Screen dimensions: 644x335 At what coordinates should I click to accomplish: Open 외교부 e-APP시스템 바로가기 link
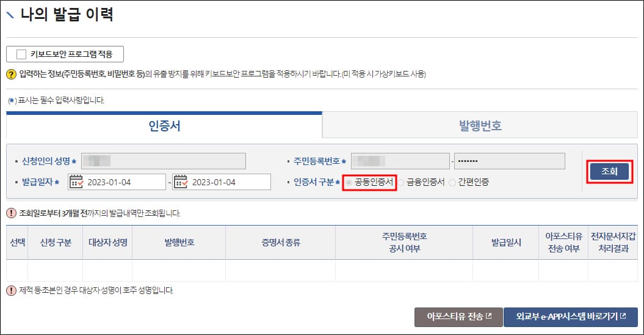click(571, 317)
